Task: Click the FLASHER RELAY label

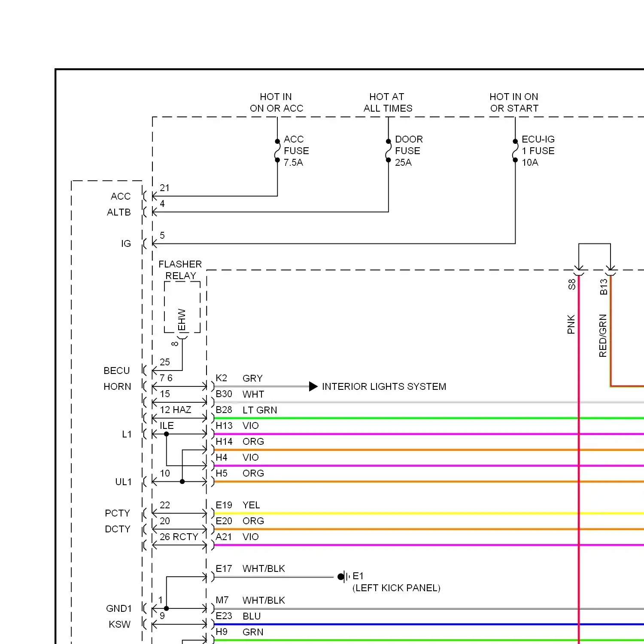Action: click(x=180, y=270)
